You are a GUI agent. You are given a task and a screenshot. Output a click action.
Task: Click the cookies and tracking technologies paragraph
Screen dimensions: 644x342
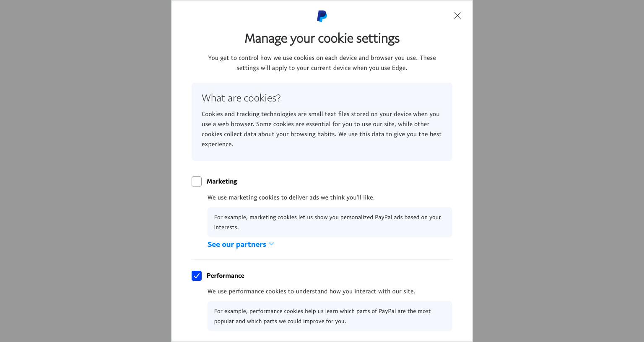click(x=322, y=129)
